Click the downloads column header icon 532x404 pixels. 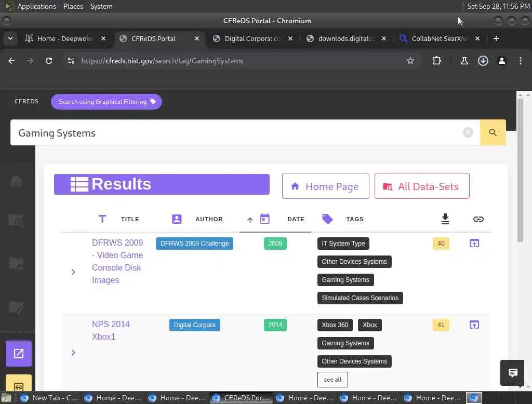445,219
